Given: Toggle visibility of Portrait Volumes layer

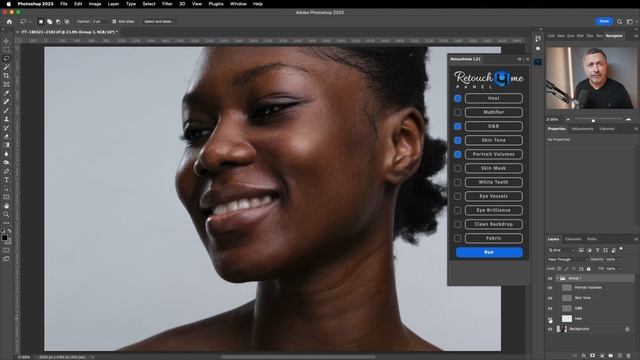Looking at the screenshot, I should (x=550, y=288).
